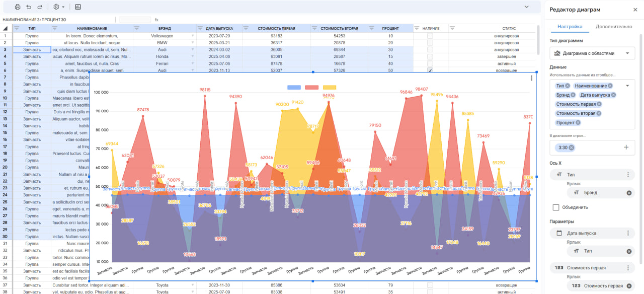644x294 pixels.
Task: Expand the data columns selection dropdown
Action: (x=627, y=86)
